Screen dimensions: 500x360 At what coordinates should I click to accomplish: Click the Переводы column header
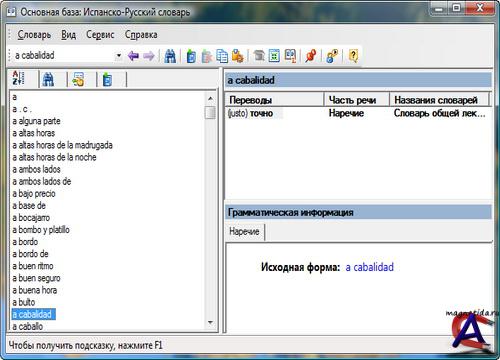[275, 100]
